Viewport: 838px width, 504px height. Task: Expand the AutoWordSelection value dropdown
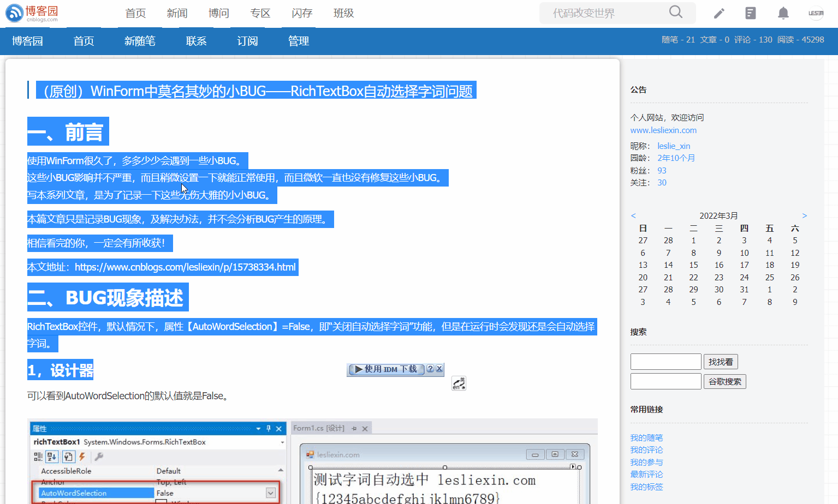coord(270,493)
